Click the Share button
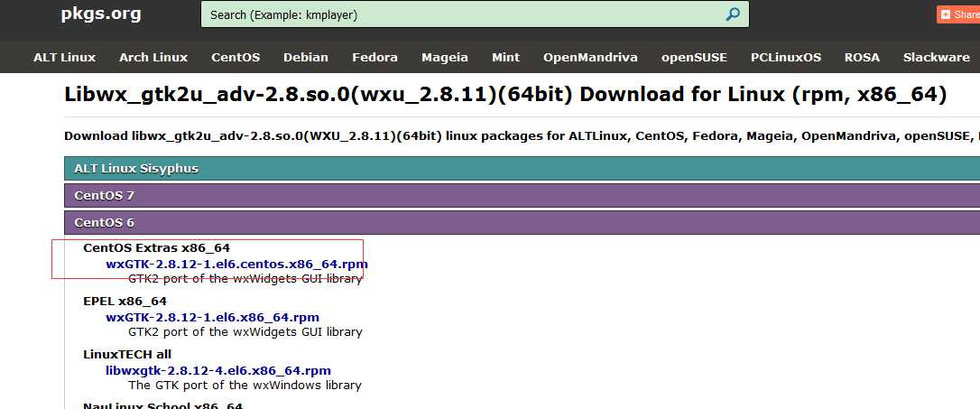This screenshot has width=980, height=409. tap(958, 14)
